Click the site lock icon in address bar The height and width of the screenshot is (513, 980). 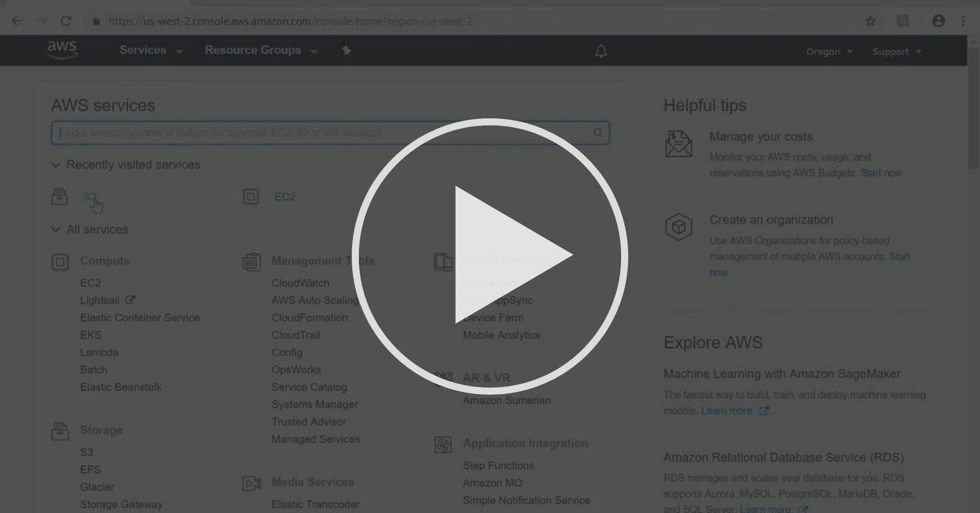(x=96, y=21)
